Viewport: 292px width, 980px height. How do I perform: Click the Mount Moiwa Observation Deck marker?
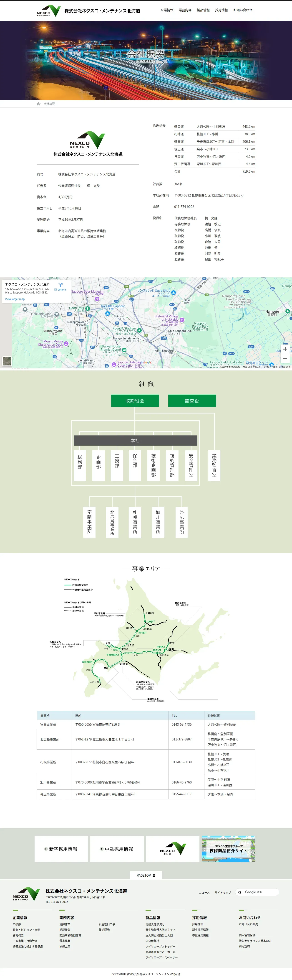[66, 344]
